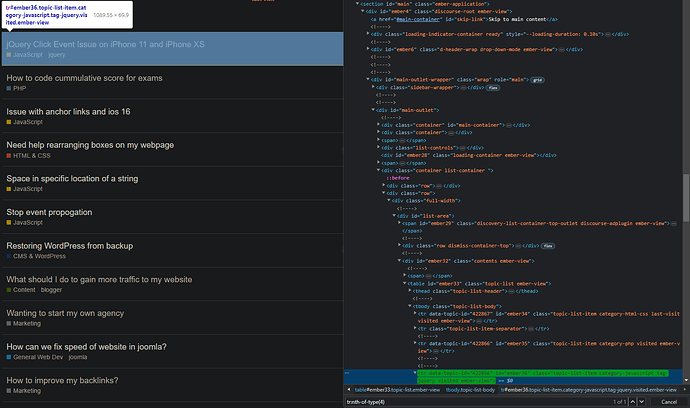Click the General Web Dev category badge
Image resolution: width=690 pixels, height=408 pixels.
point(35,357)
